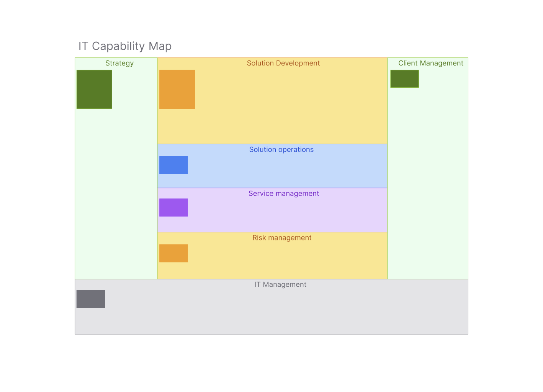The image size is (543, 392).
Task: Select the Solution Development heading text
Action: pyautogui.click(x=283, y=63)
